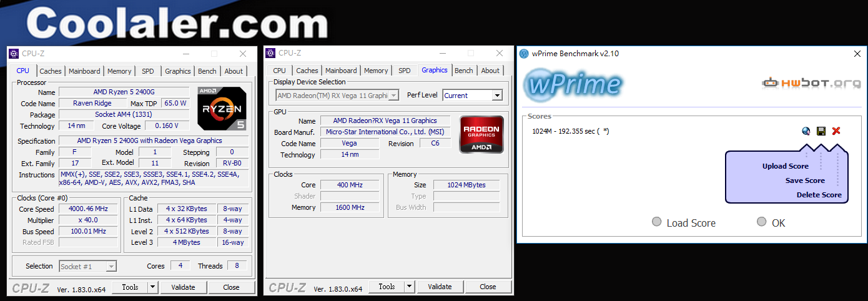Click the Code Name Raven Ridge value

(x=92, y=103)
